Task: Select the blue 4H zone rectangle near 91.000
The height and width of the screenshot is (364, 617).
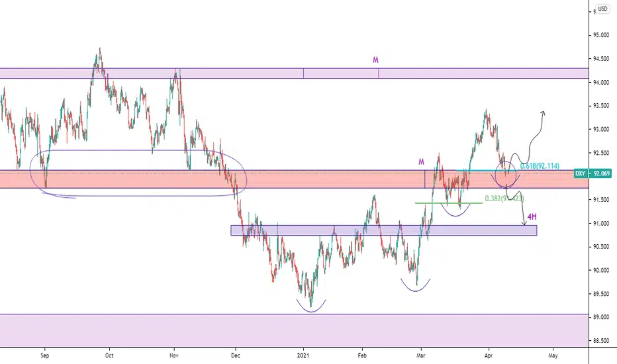Action: pos(384,230)
